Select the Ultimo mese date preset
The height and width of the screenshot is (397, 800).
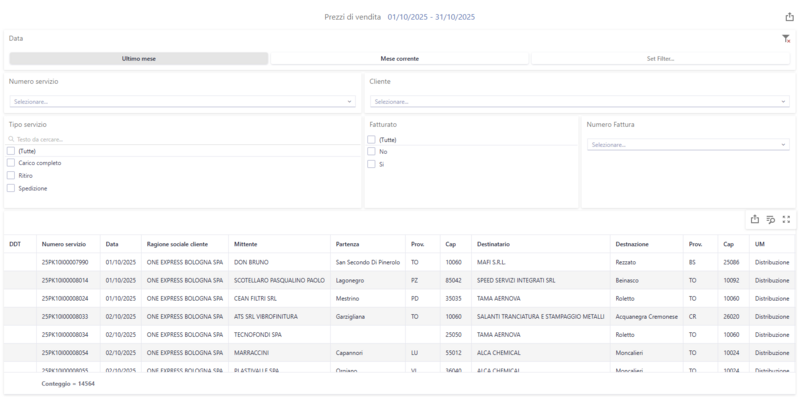click(139, 59)
